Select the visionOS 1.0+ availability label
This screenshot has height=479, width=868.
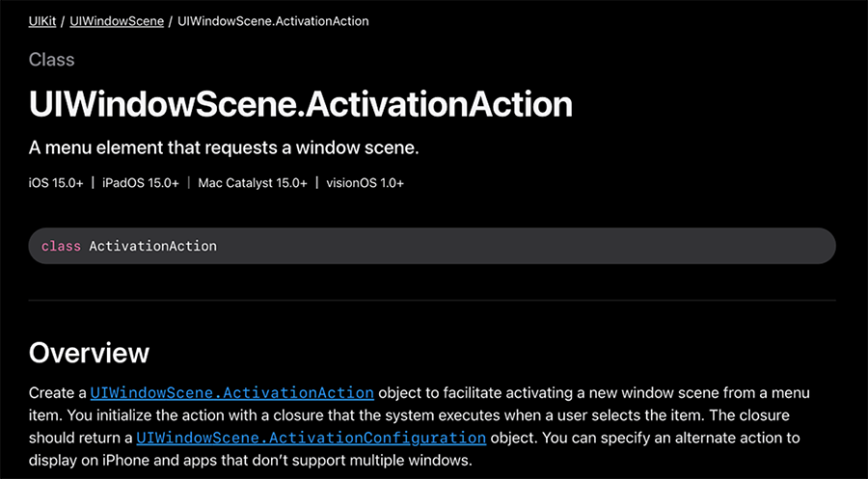(x=365, y=183)
